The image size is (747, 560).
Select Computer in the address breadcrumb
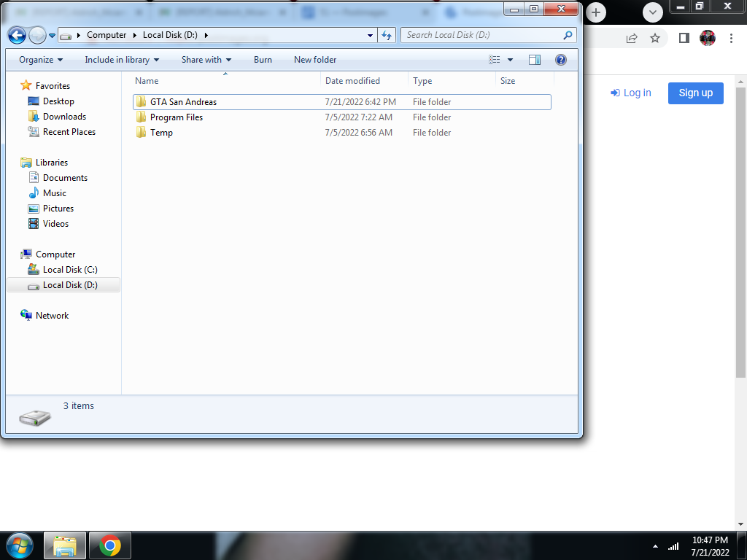click(107, 35)
